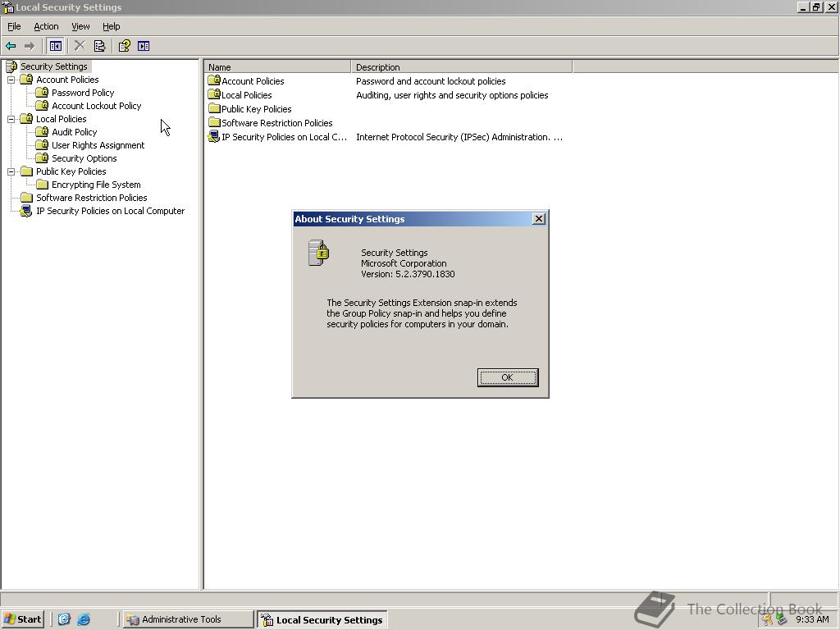
Task: Click the User Rights Assignment folder icon
Action: click(x=43, y=145)
